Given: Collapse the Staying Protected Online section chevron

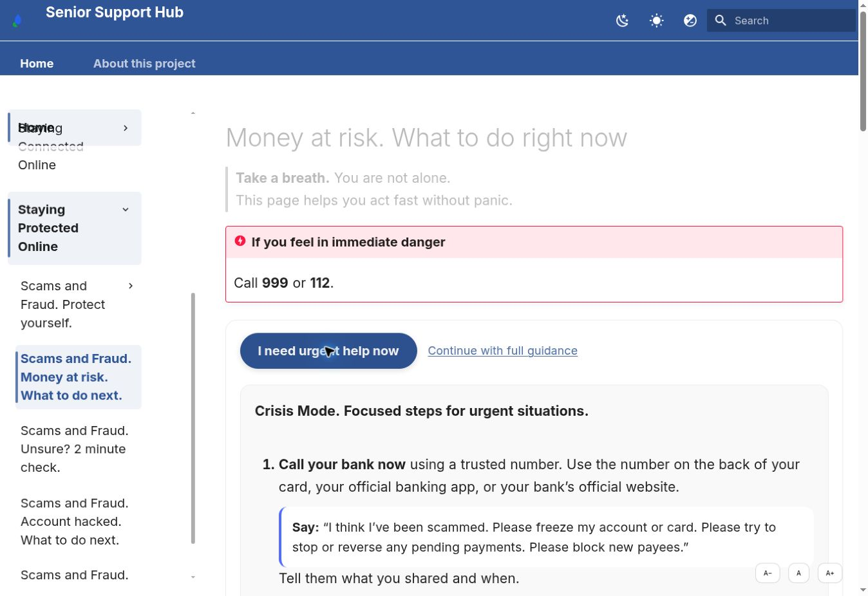Looking at the screenshot, I should (x=126, y=209).
